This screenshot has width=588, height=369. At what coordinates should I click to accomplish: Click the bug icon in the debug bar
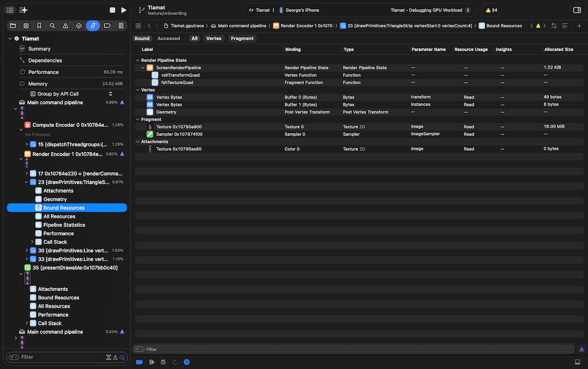pos(164,362)
